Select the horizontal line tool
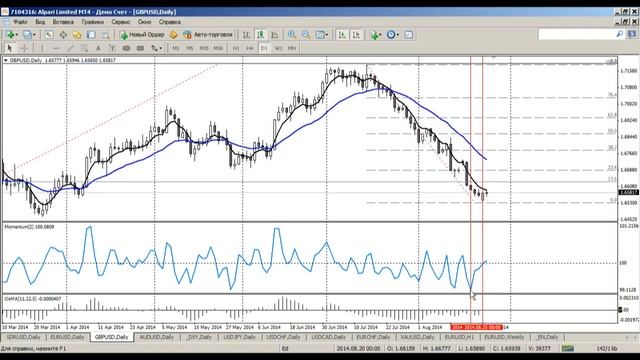Image resolution: width=640 pixels, height=360 pixels. [x=56, y=48]
